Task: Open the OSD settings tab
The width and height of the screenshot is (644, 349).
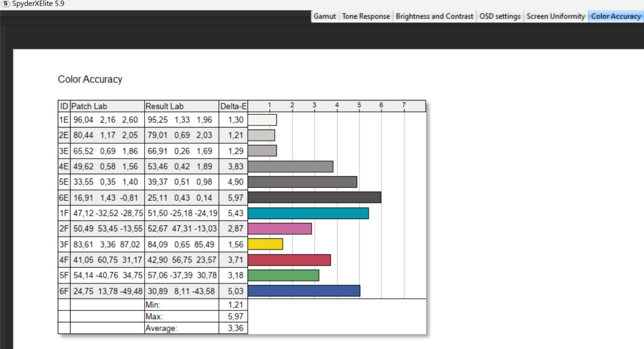Action: coord(500,17)
